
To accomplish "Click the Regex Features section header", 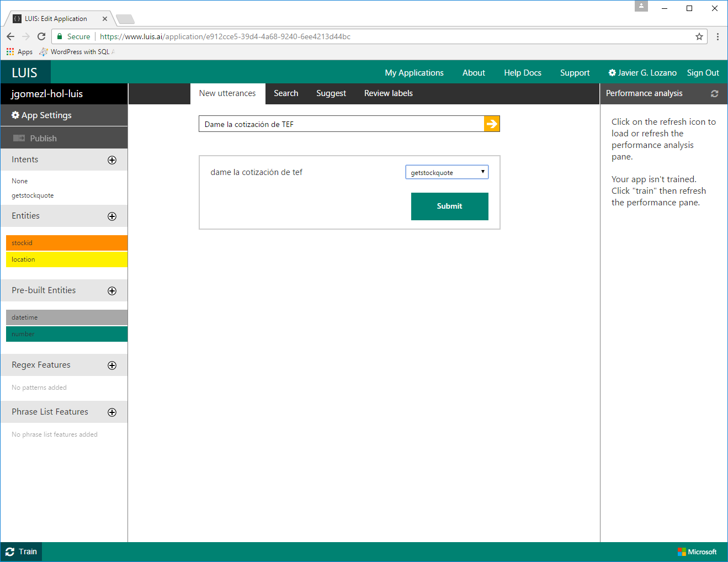I will [x=41, y=365].
